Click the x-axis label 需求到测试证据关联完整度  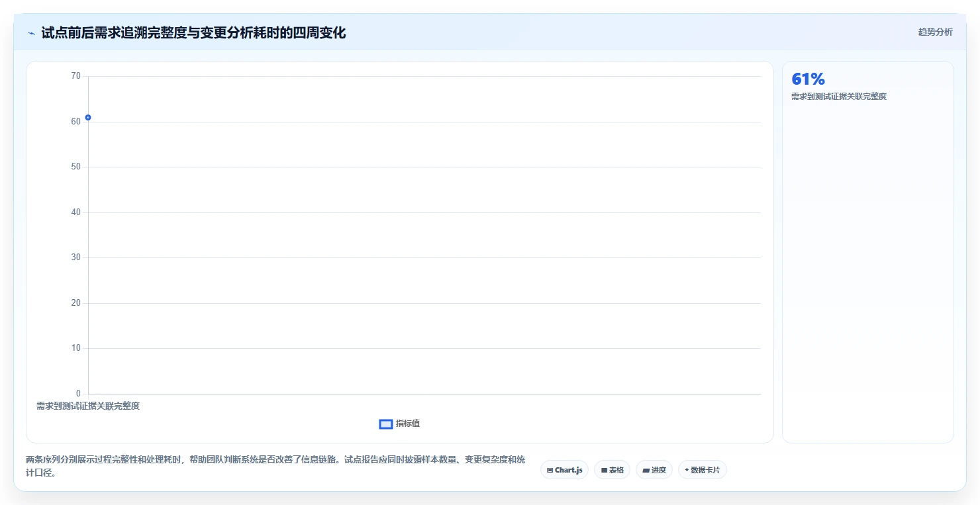click(x=88, y=406)
